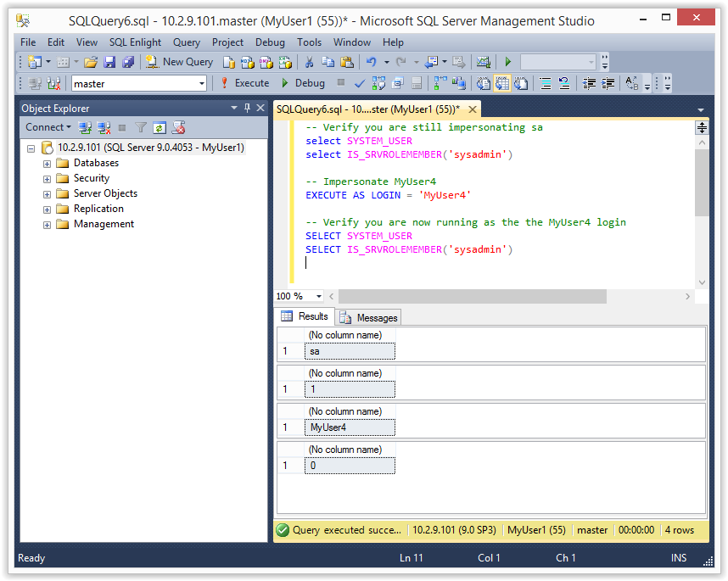Click the Analysis Services DMX Query icon
Screen dimensions: 728x581
coord(266,62)
